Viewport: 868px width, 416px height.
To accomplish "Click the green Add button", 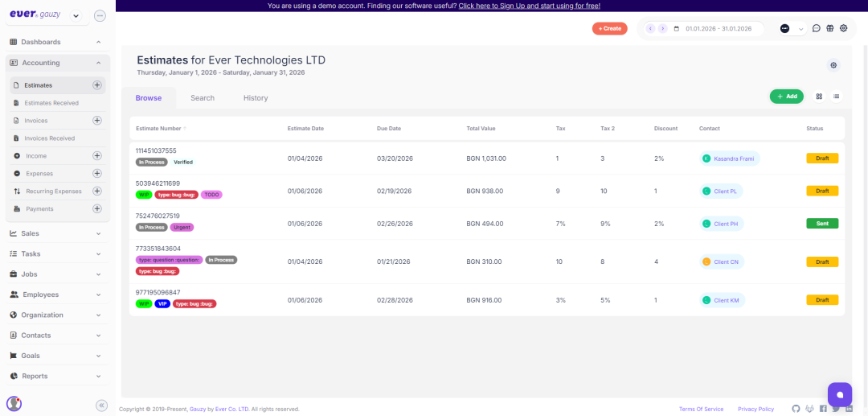I will pos(786,97).
